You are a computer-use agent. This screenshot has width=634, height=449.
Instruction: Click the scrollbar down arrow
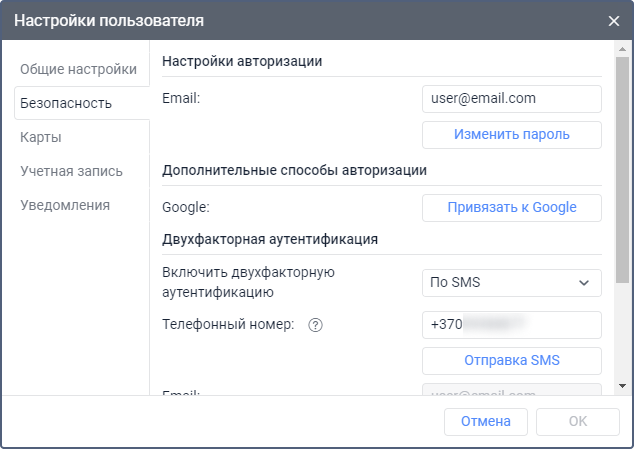click(x=624, y=385)
